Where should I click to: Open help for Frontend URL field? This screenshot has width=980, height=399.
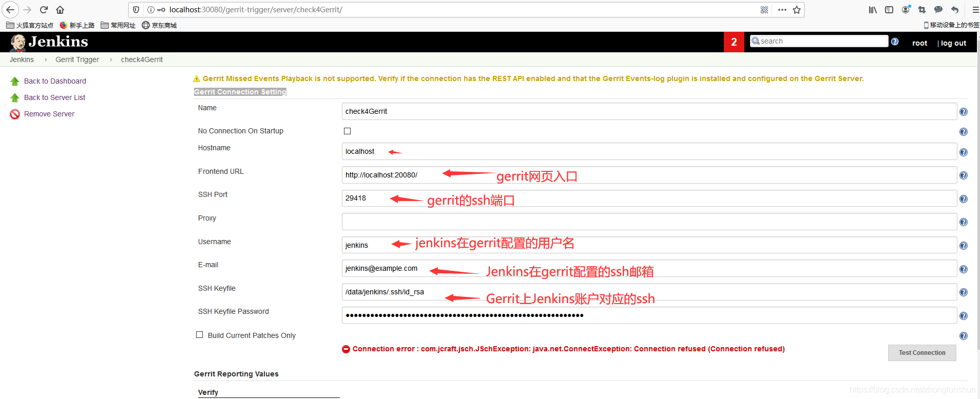point(964,175)
